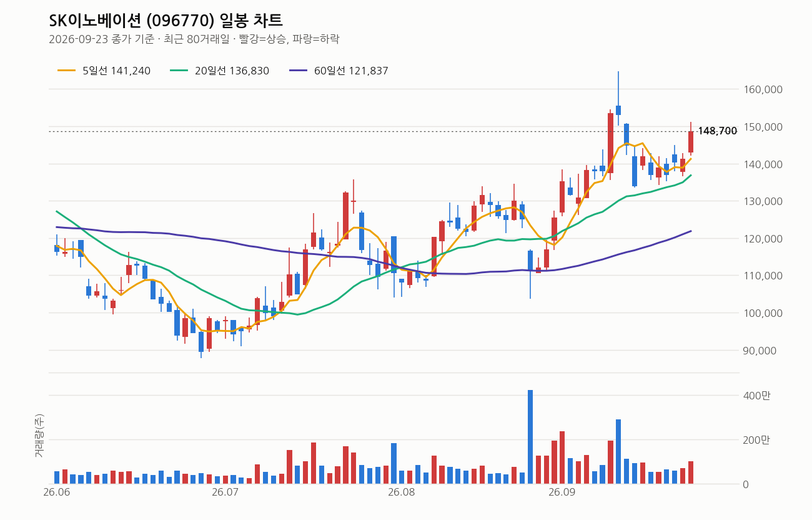Click the 26.09 date axis label
This screenshot has width=812, height=520.
562,493
